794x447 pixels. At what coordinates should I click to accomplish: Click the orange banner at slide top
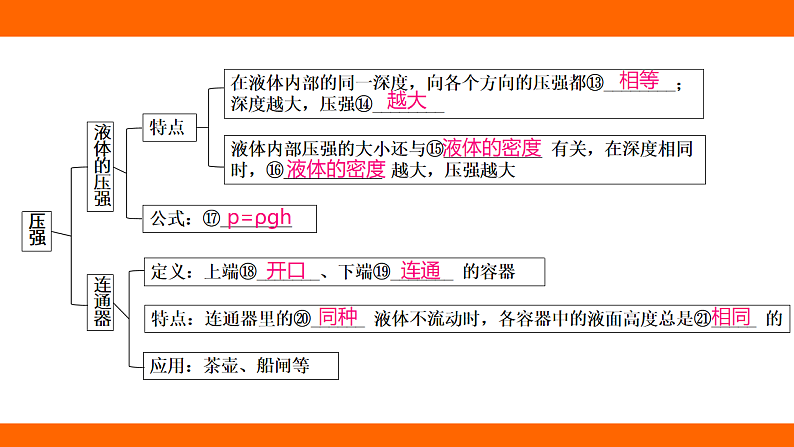click(x=397, y=17)
